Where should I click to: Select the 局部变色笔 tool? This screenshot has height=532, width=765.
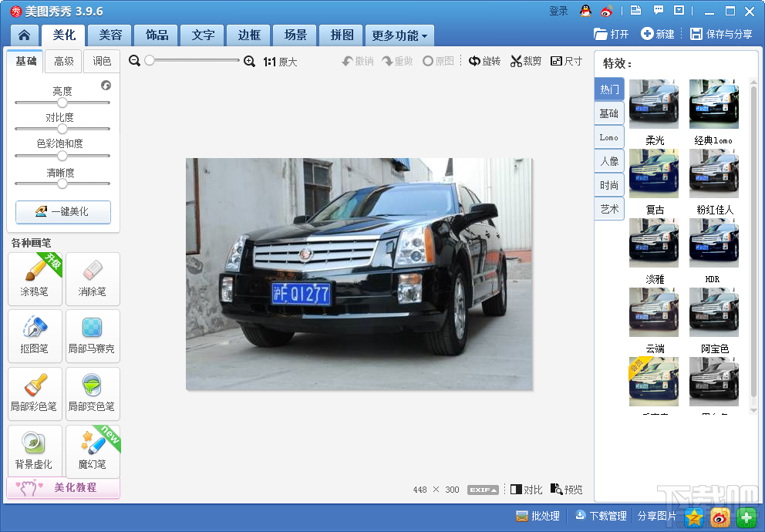(x=93, y=393)
